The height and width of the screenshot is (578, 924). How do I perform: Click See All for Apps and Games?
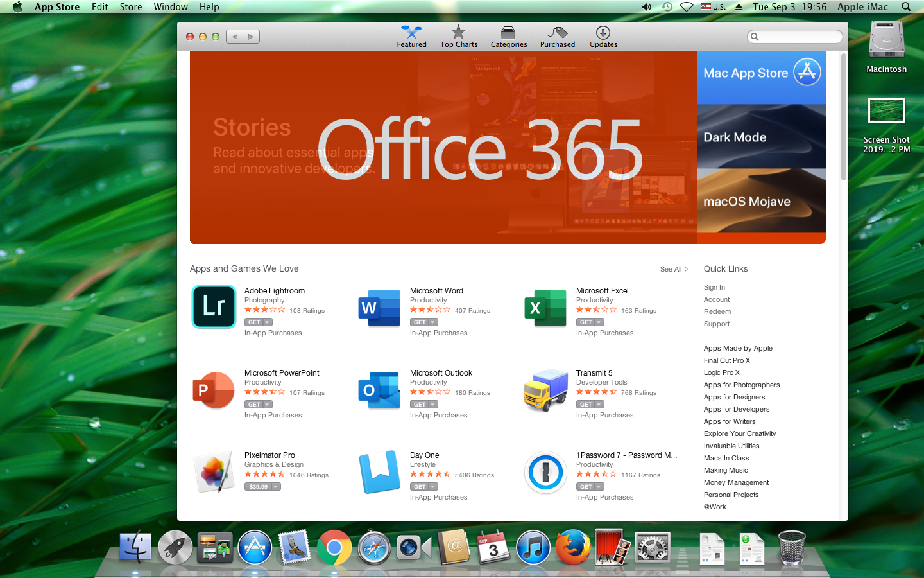[674, 269]
